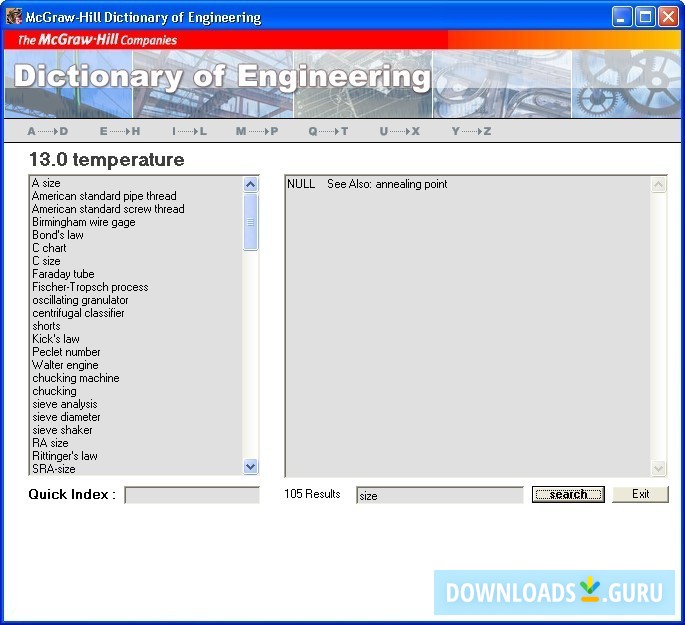Select the Q–T alphabet range

pos(328,131)
